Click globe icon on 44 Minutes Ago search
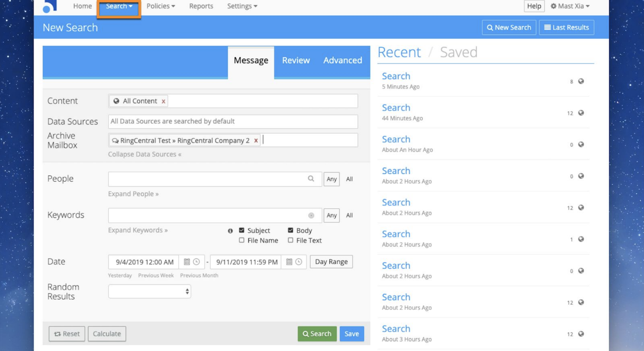The width and height of the screenshot is (644, 351). click(581, 113)
